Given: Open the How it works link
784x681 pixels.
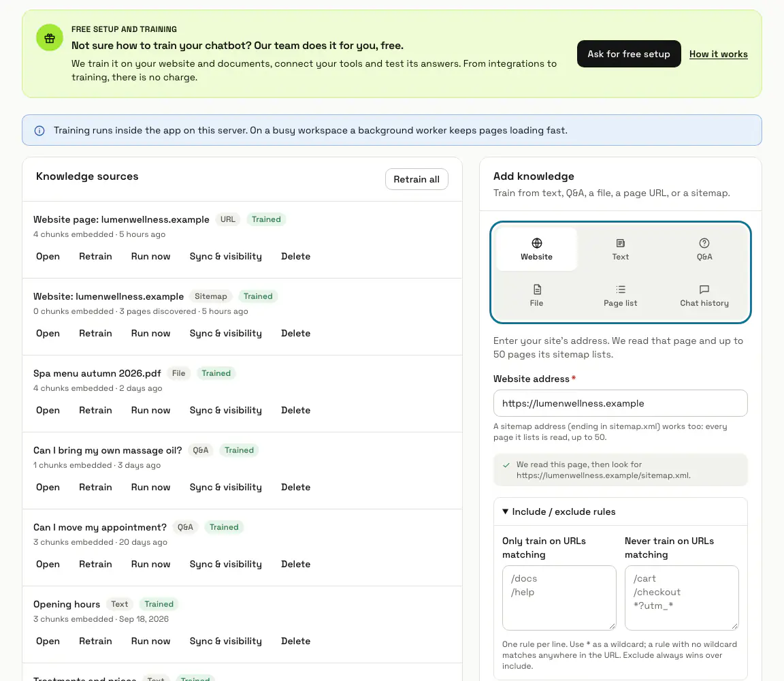Looking at the screenshot, I should click(x=718, y=54).
